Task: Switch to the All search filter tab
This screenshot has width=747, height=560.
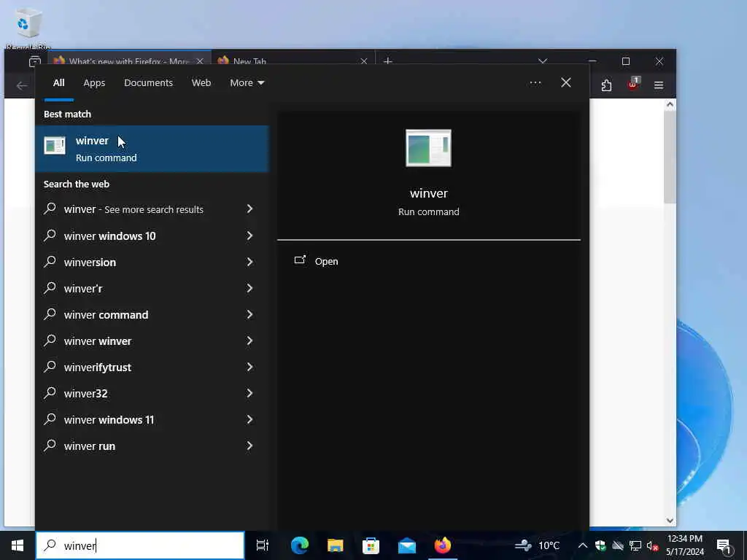Action: (x=58, y=83)
